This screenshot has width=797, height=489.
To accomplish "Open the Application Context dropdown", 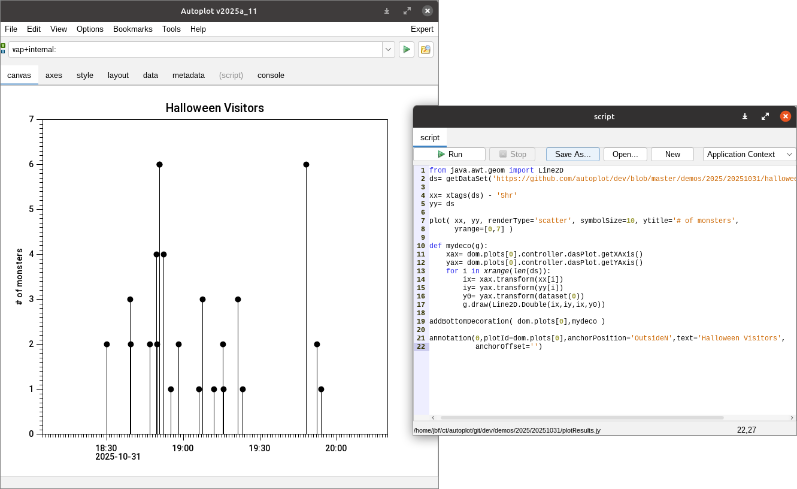I will [x=749, y=154].
